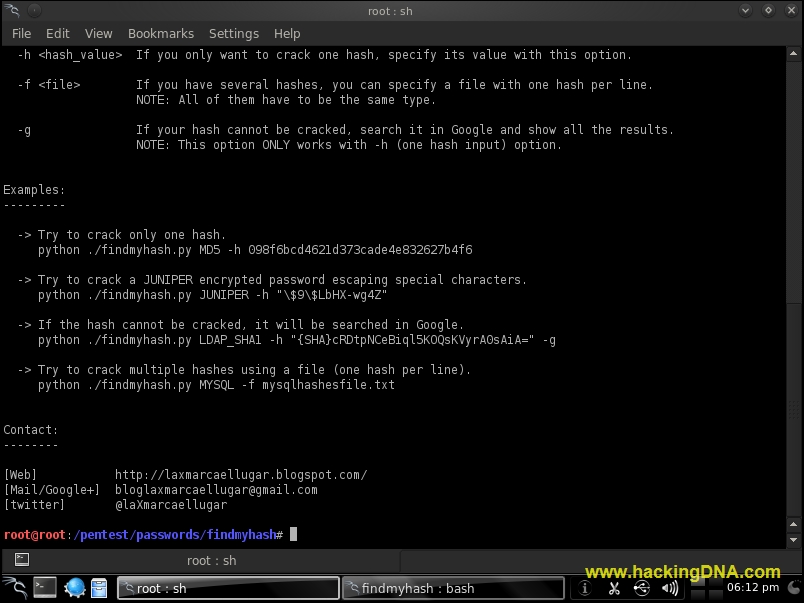Click the Kali dragon application launcher icon
The width and height of the screenshot is (804, 603).
click(15, 588)
